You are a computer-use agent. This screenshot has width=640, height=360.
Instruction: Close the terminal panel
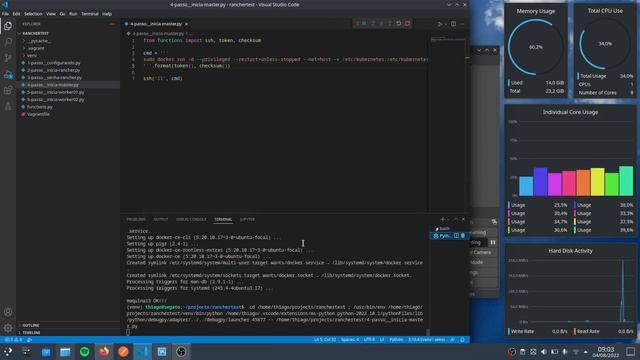point(463,220)
